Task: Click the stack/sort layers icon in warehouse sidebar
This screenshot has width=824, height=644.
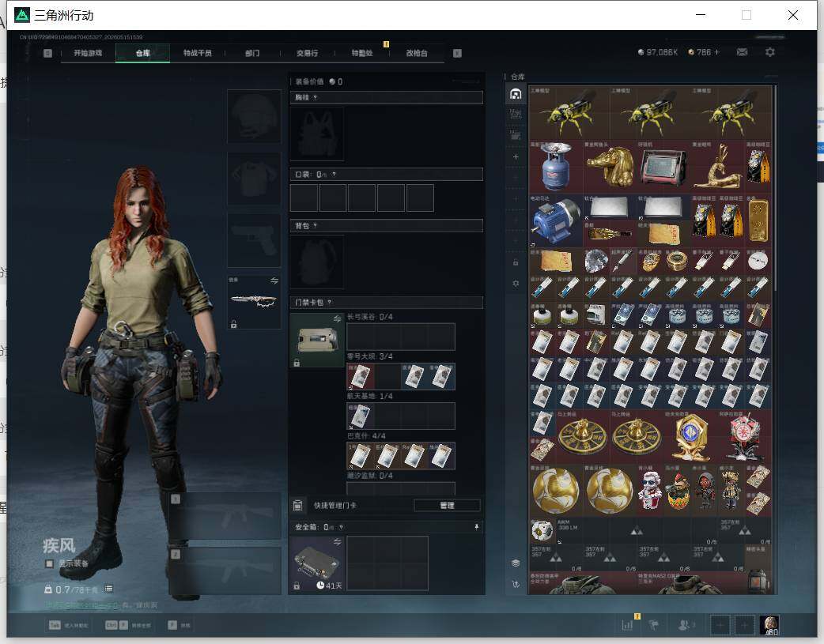Action: (516, 563)
